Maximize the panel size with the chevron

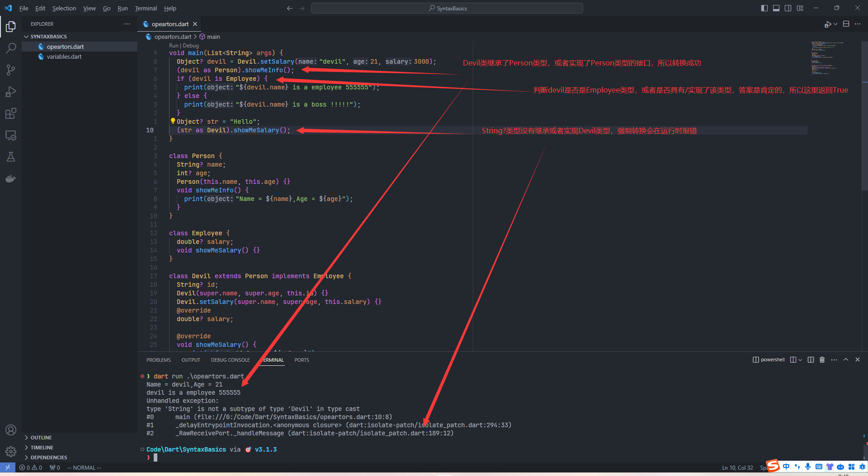pos(846,359)
